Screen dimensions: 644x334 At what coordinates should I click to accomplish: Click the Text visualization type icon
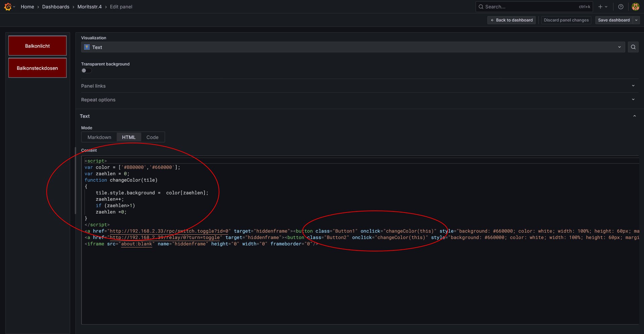coord(87,47)
